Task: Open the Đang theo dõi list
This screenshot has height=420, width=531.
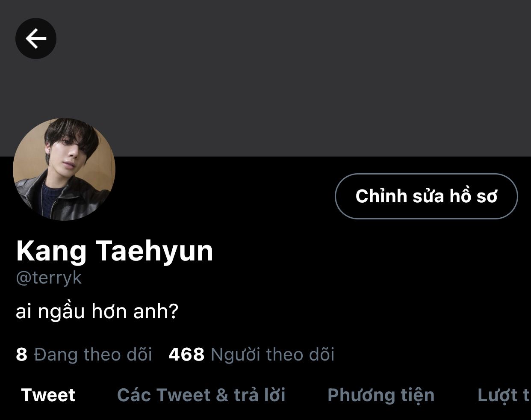Action: [84, 355]
